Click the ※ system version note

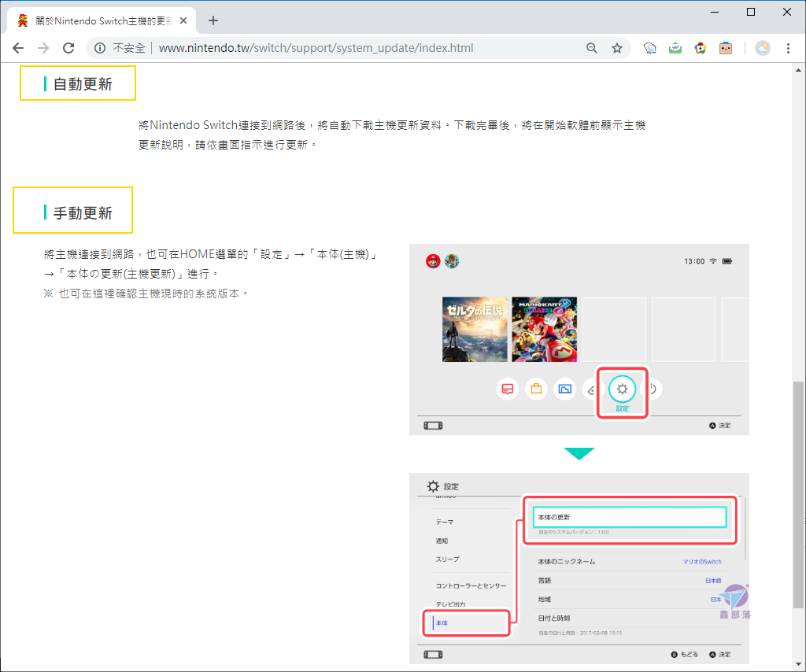coord(146,294)
